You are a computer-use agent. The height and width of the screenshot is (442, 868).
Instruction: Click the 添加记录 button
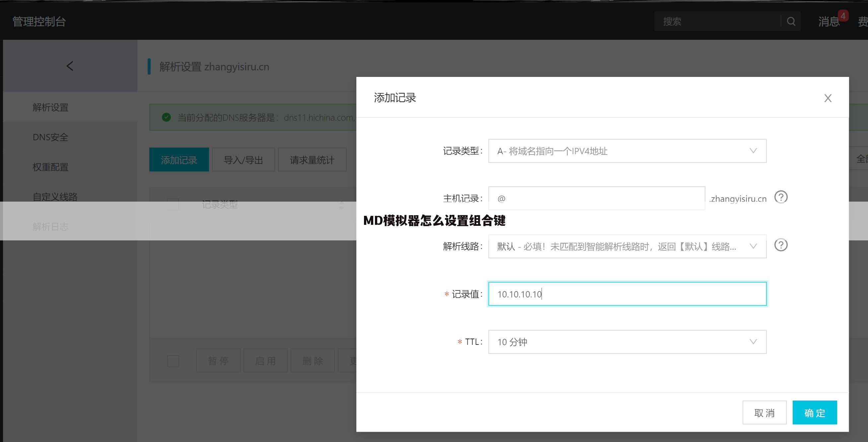(179, 159)
